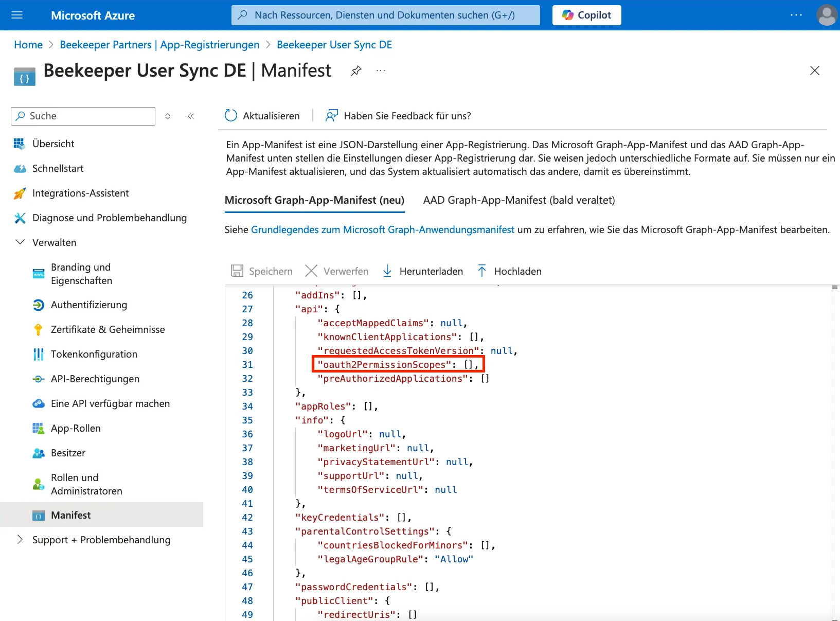Open Grundlegendes zum Microsoft Graph-Anwendungsmanifest link

pyautogui.click(x=383, y=230)
